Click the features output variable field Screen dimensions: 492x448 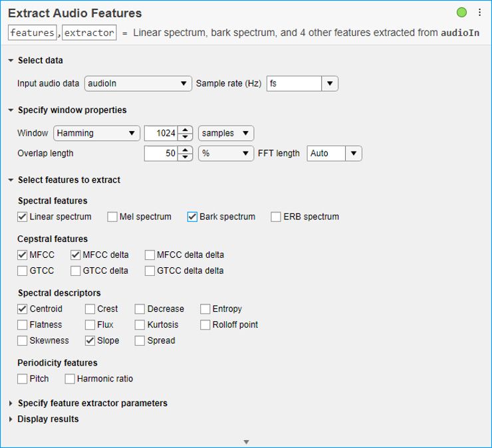point(32,33)
